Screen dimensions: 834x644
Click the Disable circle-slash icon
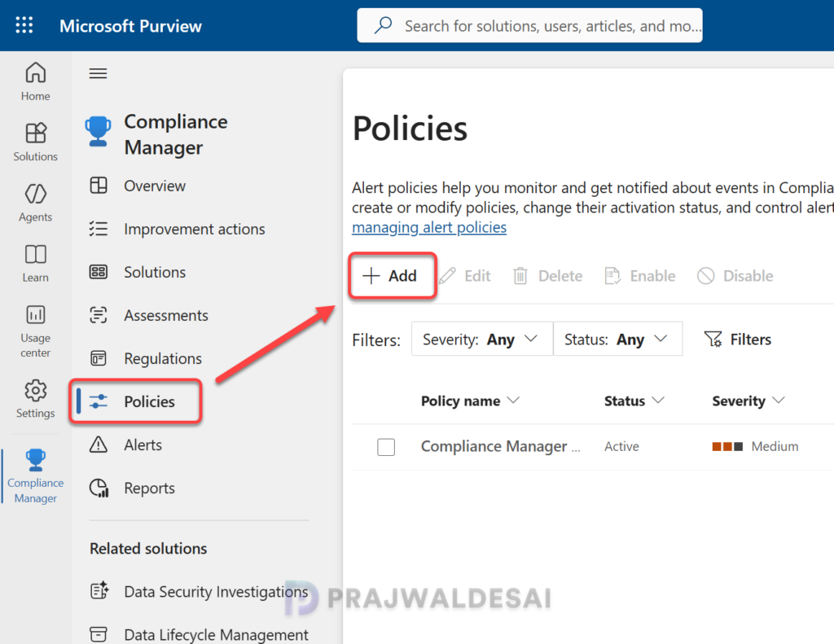[x=706, y=275]
